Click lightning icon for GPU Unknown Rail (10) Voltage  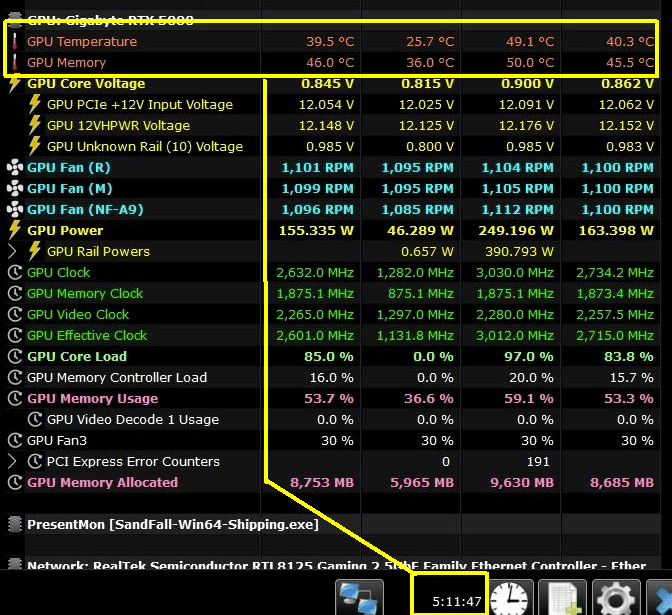pyautogui.click(x=35, y=147)
